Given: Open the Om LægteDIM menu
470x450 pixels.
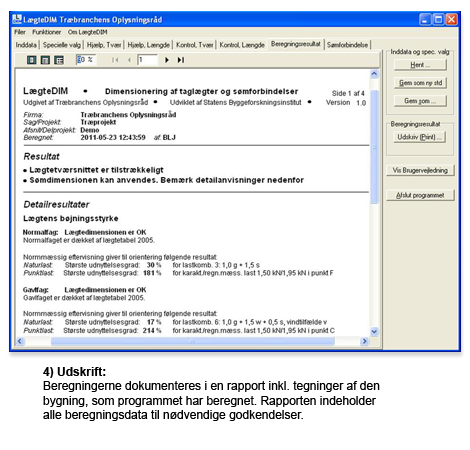Looking at the screenshot, I should (x=87, y=32).
